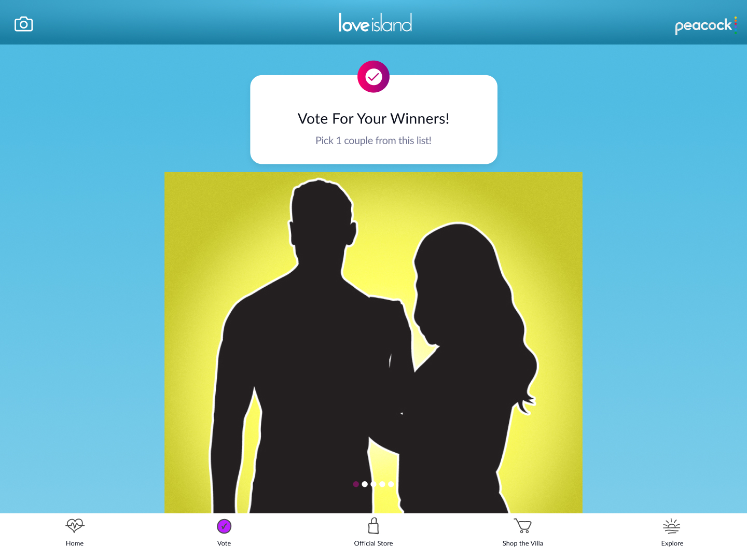Click the Vote For Your Winners heading

[374, 119]
